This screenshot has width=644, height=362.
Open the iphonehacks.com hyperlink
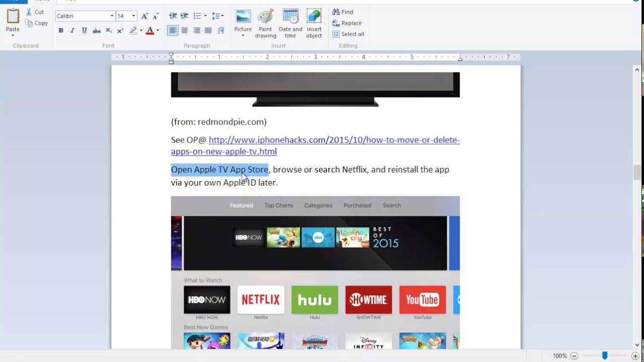click(x=315, y=145)
